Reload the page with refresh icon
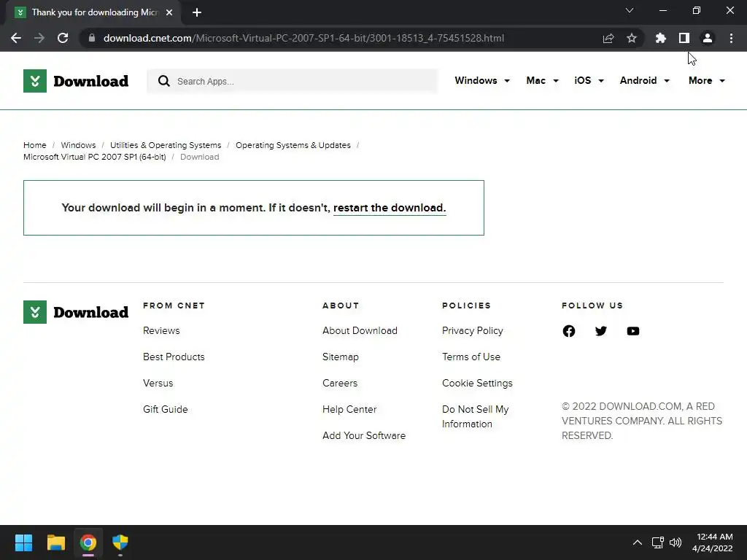 (63, 38)
